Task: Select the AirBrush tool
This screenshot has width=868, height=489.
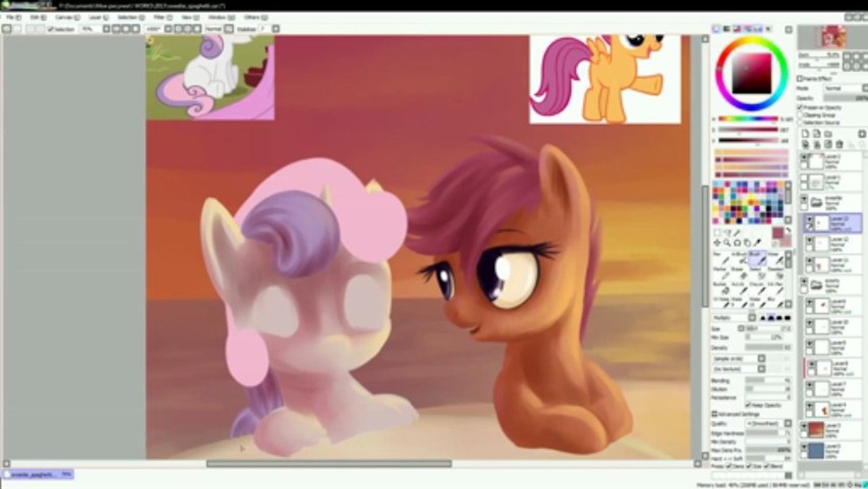Action: click(x=740, y=258)
